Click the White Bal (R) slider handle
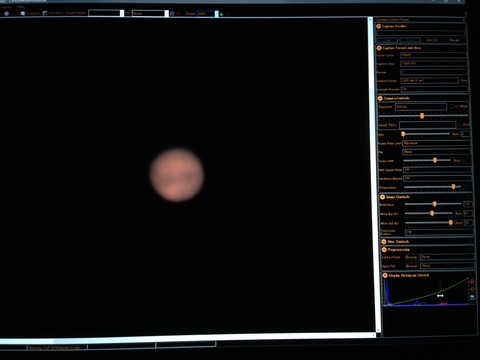Screen dimensions: 480x360 432,213
